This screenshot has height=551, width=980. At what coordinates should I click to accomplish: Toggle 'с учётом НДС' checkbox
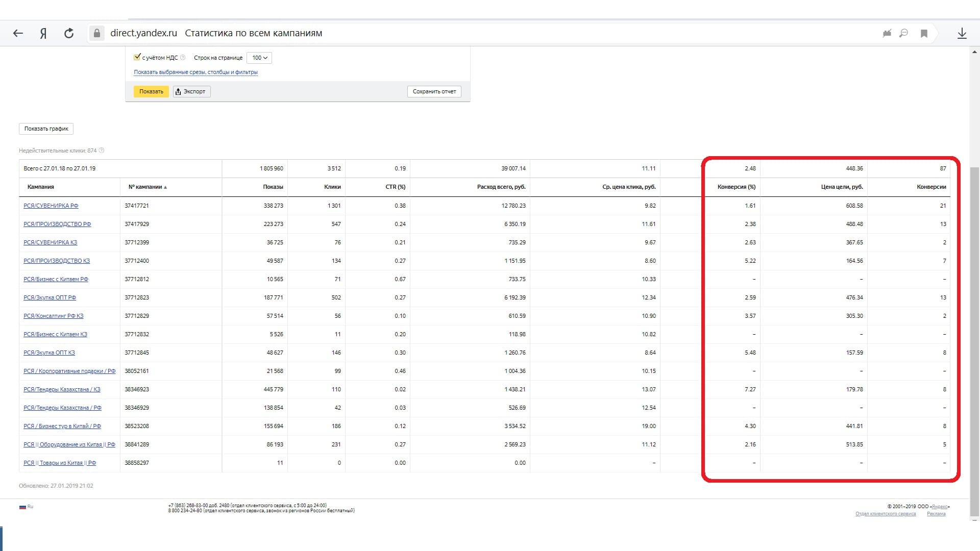tap(137, 57)
